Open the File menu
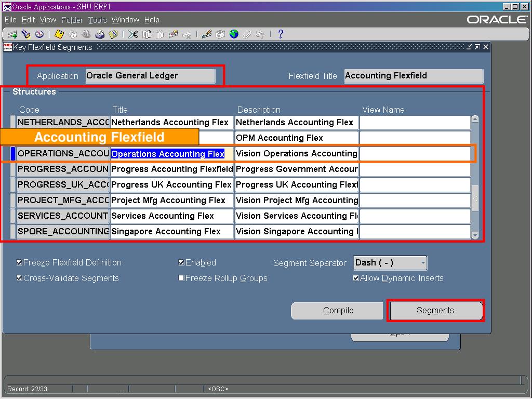This screenshot has width=532, height=399. pos(10,20)
